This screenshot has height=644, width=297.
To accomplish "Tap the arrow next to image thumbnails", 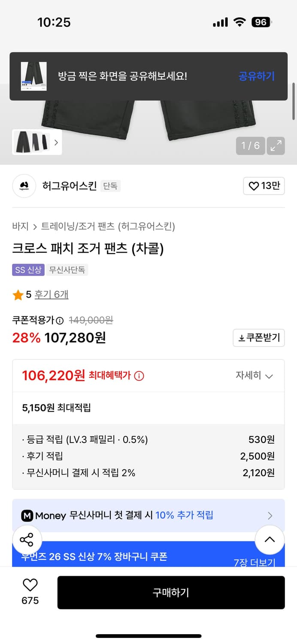I will point(56,142).
